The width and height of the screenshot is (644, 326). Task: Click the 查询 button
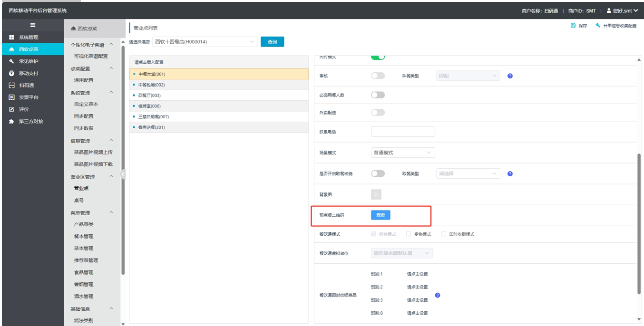click(272, 42)
